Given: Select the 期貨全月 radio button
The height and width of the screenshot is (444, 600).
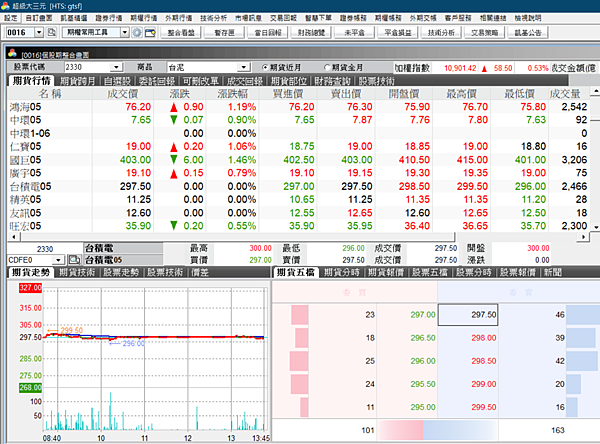Looking at the screenshot, I should [327, 67].
